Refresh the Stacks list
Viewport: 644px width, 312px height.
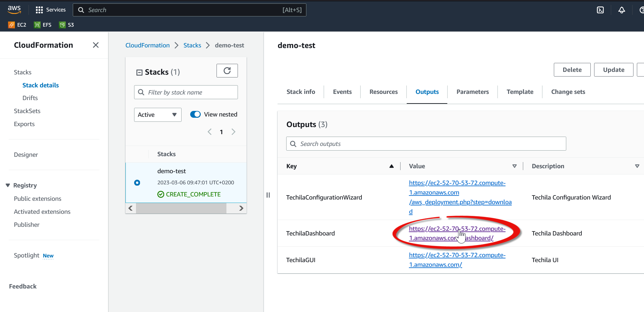[x=227, y=71]
